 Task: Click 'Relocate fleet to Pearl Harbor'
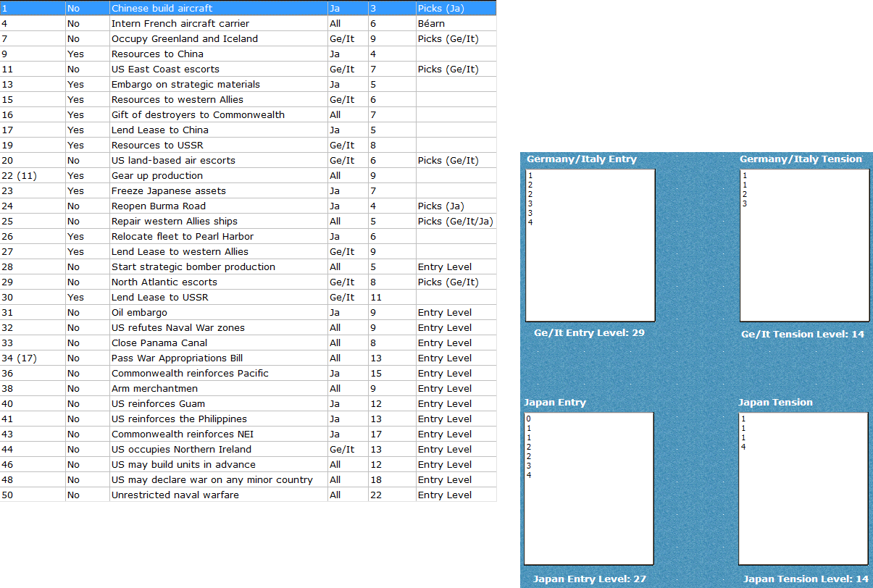click(248, 236)
